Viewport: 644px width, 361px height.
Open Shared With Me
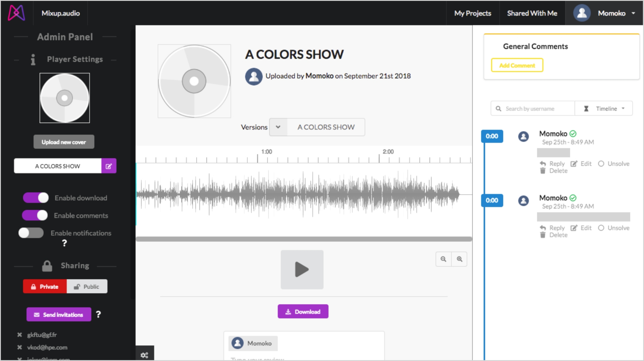(532, 13)
